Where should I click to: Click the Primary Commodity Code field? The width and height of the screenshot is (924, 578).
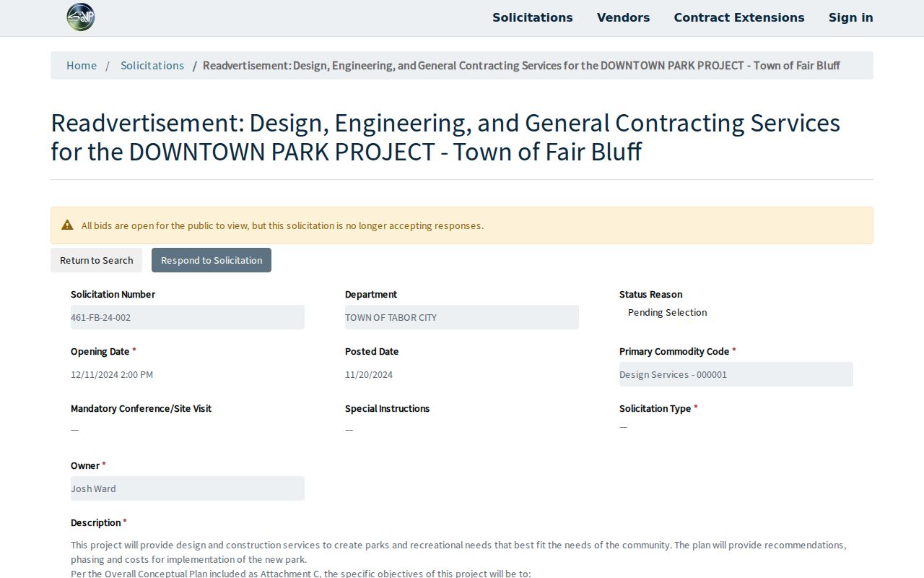pos(736,374)
